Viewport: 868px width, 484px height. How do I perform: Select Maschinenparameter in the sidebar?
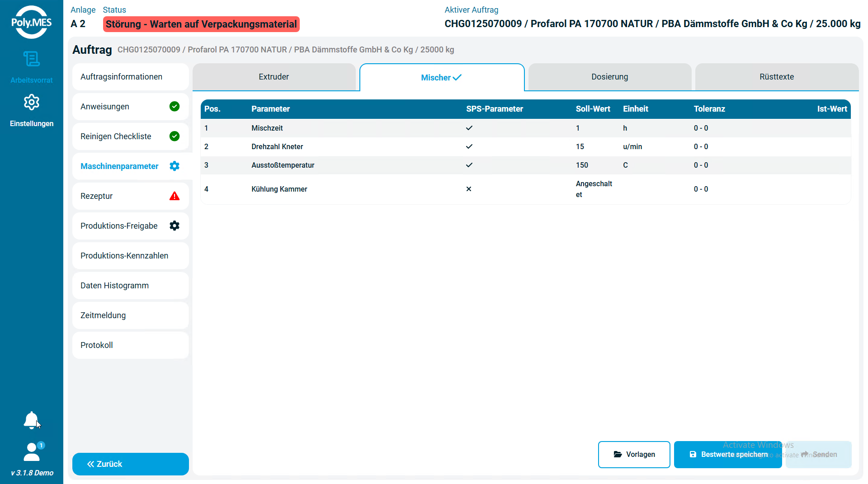click(131, 166)
